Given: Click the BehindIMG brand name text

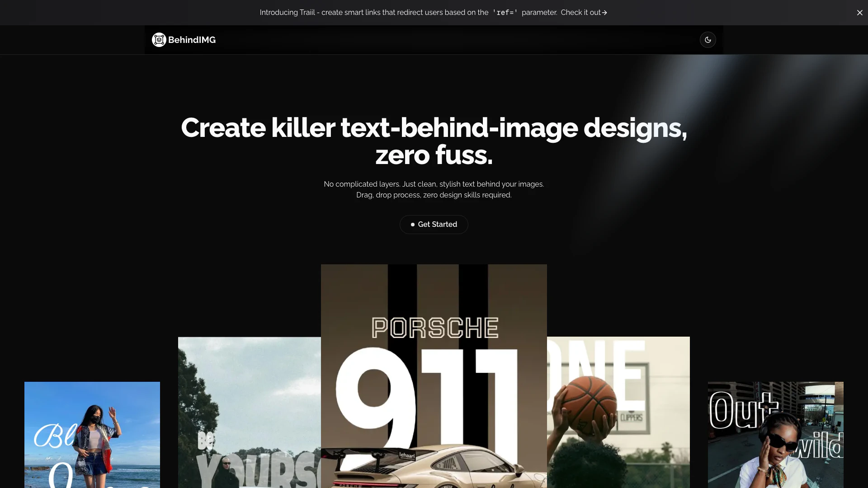Looking at the screenshot, I should tap(192, 40).
